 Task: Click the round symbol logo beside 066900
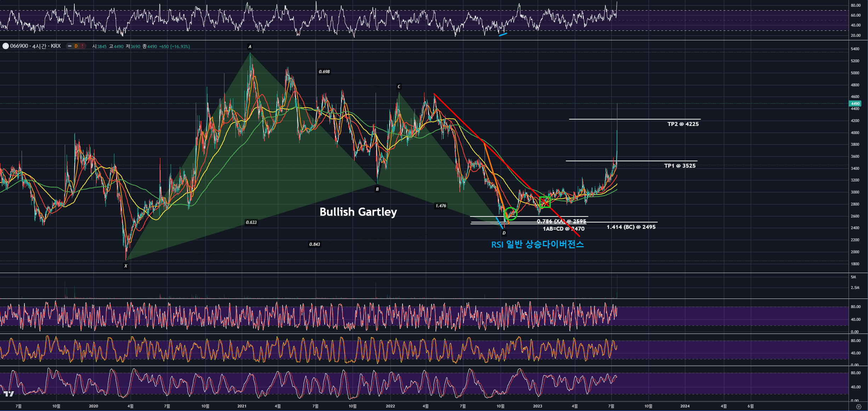5,46
